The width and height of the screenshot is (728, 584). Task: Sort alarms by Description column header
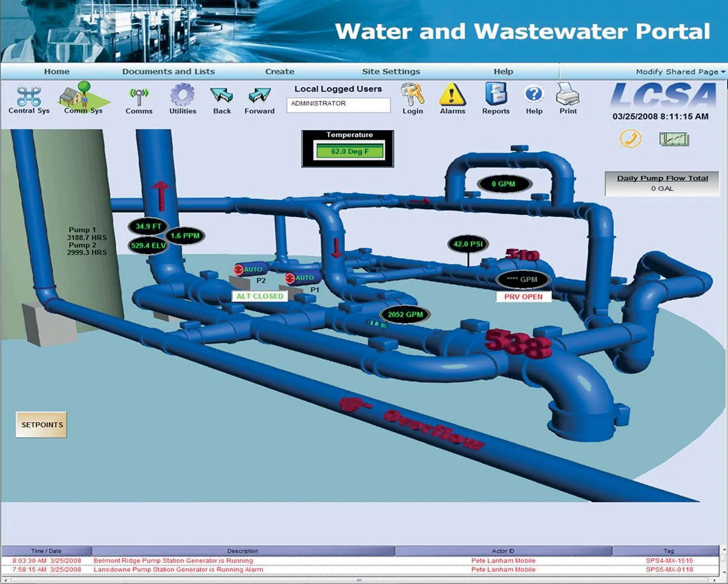[x=243, y=551]
